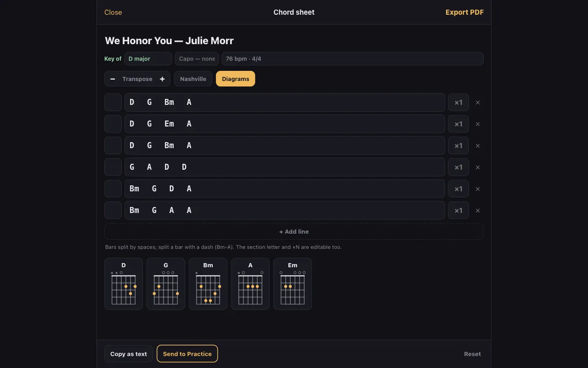The width and height of the screenshot is (588, 368).
Task: Edit chords in the 'Bm G D A' line
Action: coord(285,189)
